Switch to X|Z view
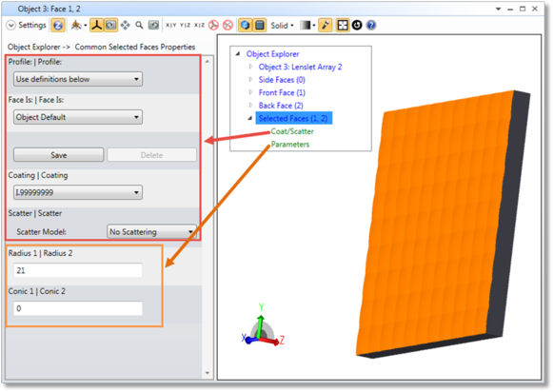Viewport: 554px width, 392px height. [199, 26]
